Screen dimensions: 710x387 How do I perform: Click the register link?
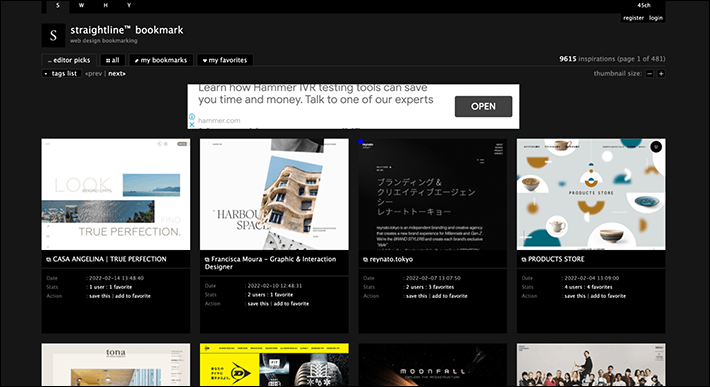(633, 18)
